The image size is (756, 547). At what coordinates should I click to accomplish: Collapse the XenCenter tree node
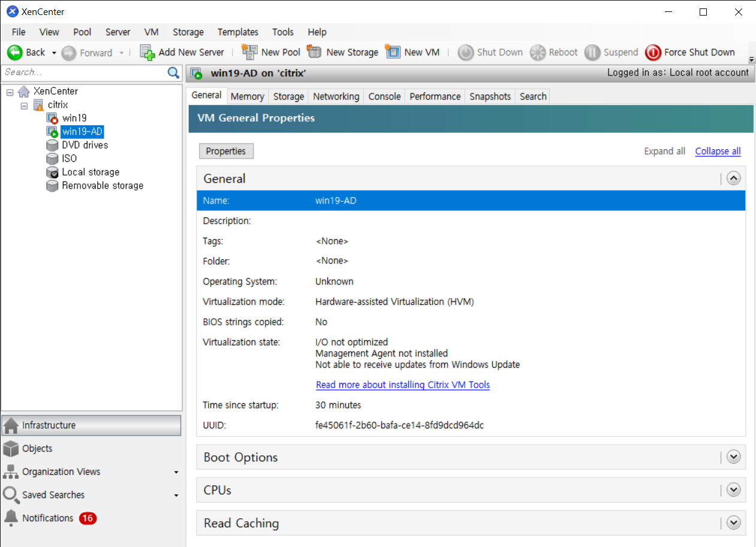10,92
